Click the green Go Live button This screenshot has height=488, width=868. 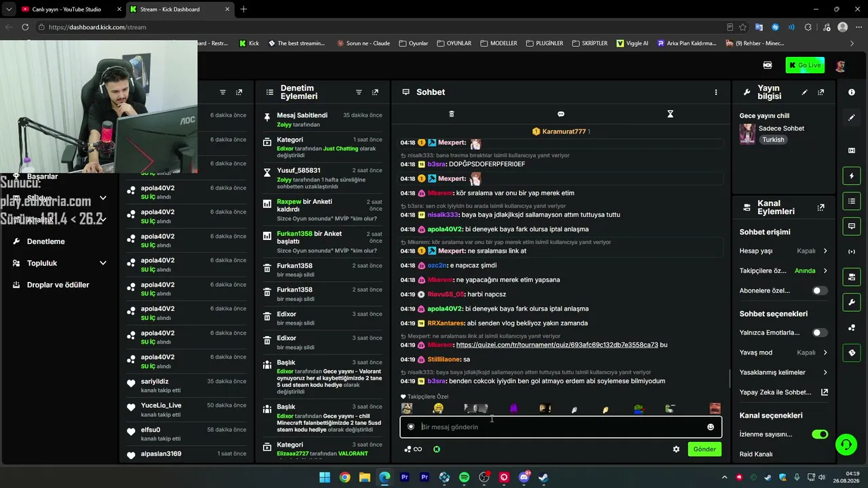coord(805,65)
